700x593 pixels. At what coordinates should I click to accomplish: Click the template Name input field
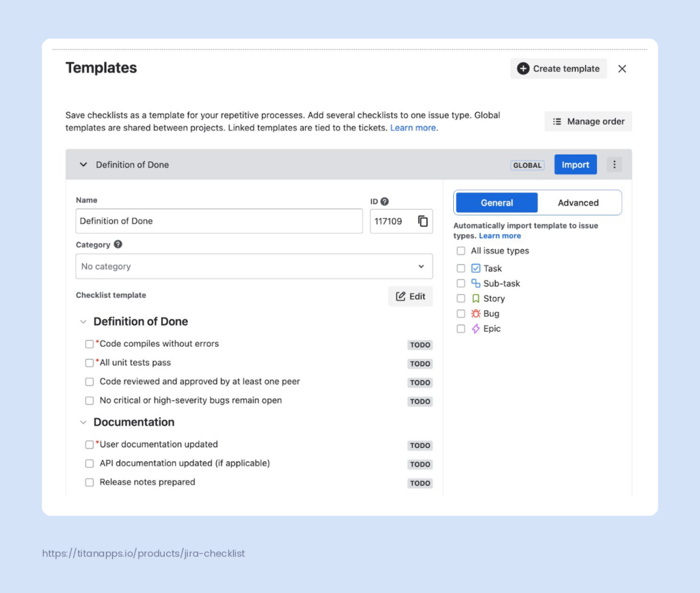coord(219,221)
